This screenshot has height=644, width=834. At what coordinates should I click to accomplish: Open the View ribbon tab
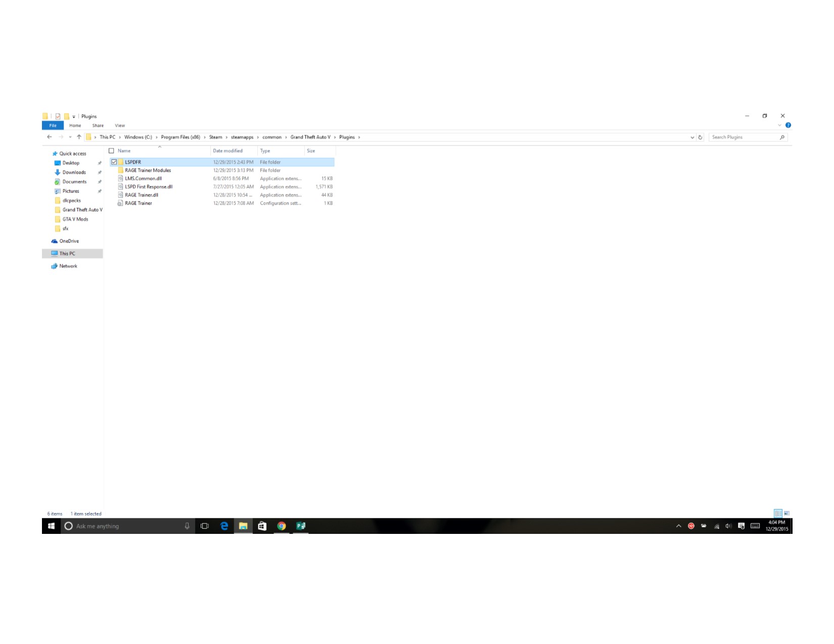(120, 126)
